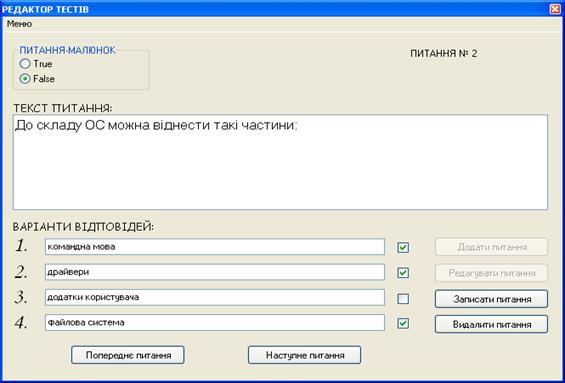Viewport: 565px width, 383px height.
Task: Click the 'ПИТАННЯ № 2' label
Action: point(444,54)
